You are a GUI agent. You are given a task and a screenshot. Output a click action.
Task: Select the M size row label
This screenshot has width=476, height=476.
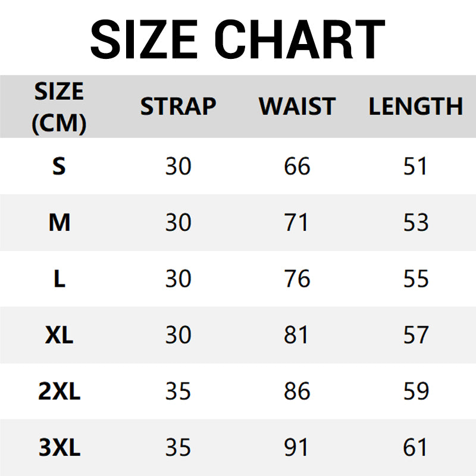[x=59, y=222]
